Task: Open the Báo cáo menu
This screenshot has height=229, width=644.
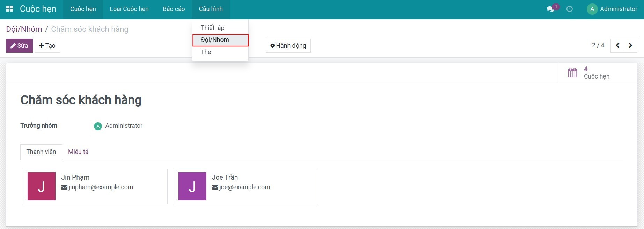Action: point(174,9)
